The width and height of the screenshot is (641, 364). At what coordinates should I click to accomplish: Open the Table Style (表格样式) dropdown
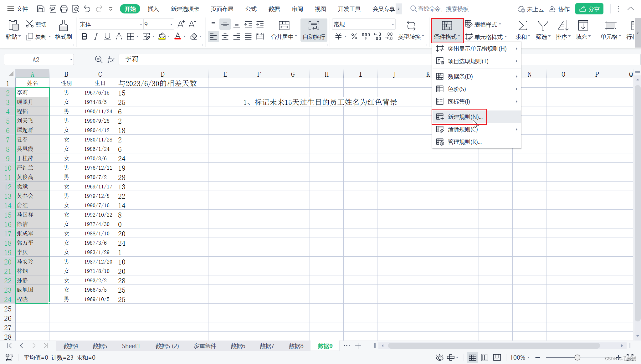click(x=483, y=24)
